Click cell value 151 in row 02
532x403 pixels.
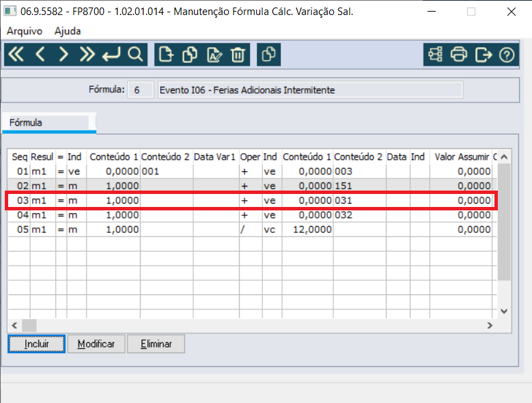point(344,186)
